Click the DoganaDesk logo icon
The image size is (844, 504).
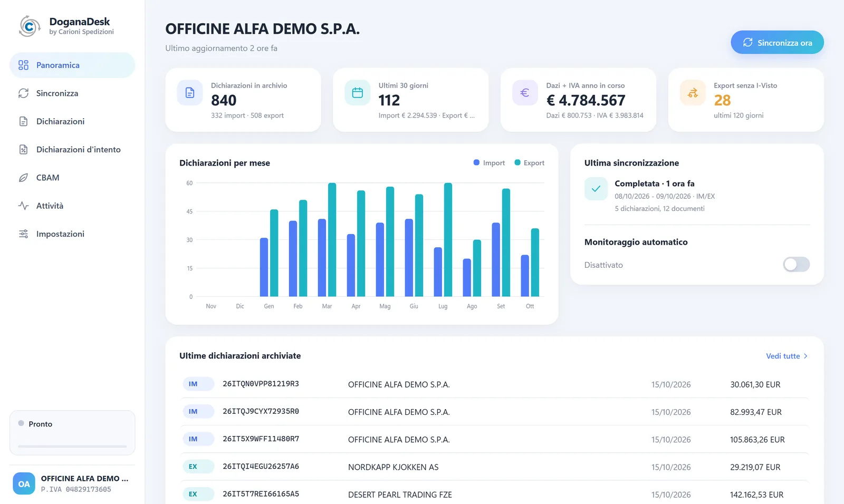[x=30, y=26]
